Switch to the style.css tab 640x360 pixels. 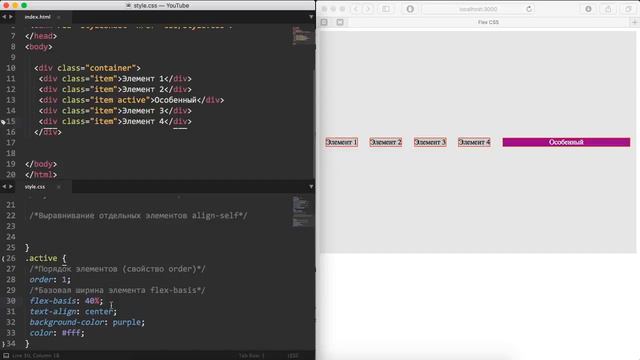coord(35,187)
